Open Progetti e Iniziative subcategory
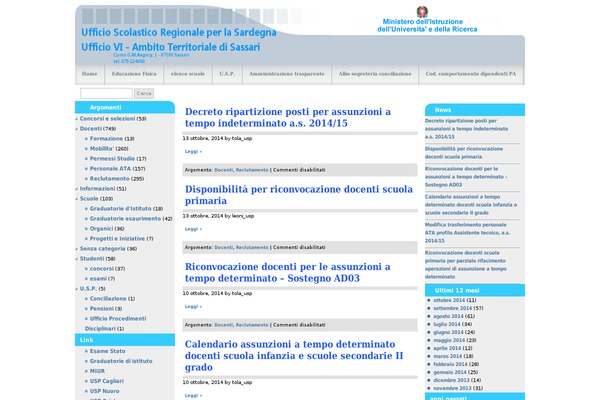 (x=117, y=238)
